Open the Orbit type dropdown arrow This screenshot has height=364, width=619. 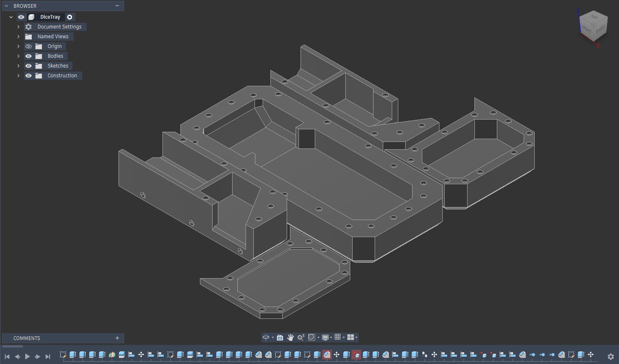point(273,338)
